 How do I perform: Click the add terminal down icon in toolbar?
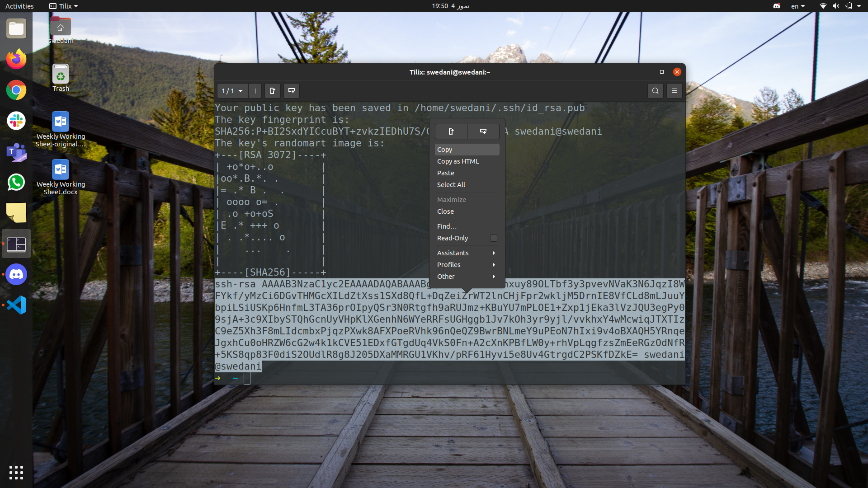coord(292,91)
